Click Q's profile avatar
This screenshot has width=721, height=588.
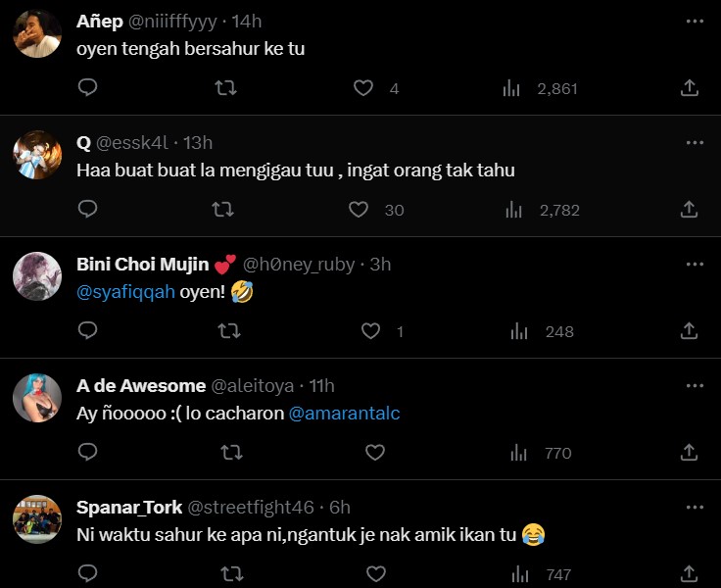(x=37, y=154)
